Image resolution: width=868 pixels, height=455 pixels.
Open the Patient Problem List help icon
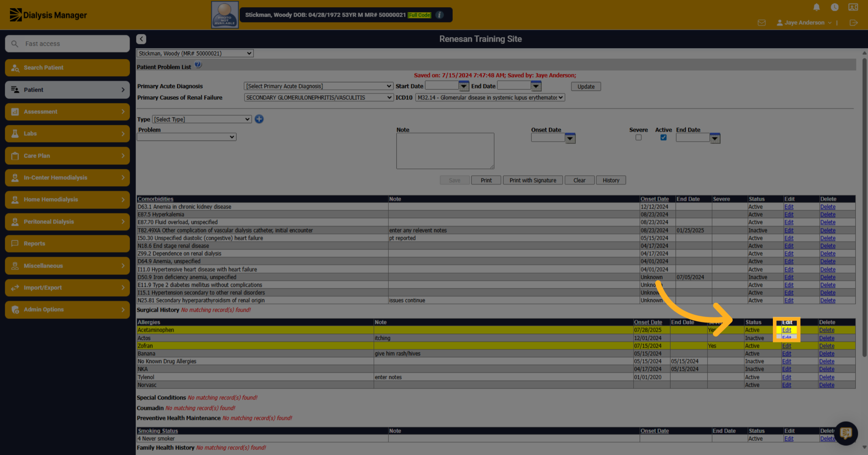[x=198, y=65]
